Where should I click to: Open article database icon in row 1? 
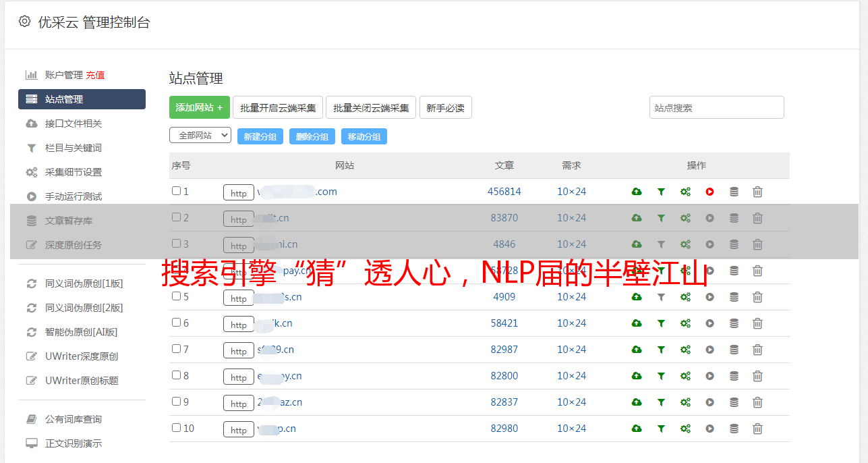(734, 192)
